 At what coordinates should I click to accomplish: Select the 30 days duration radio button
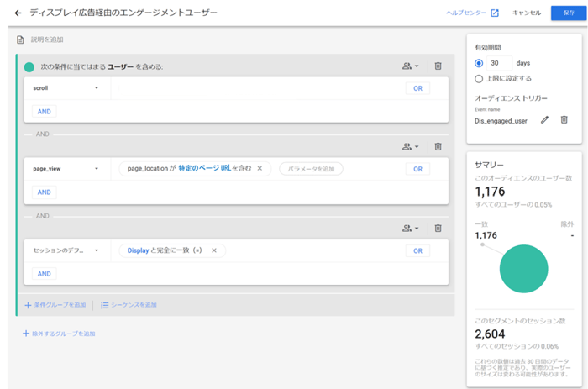coord(479,63)
